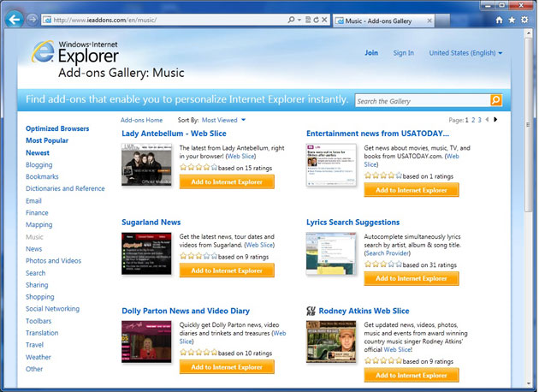This screenshot has width=539, height=392.
Task: Go to next page arrow in pagination
Action: click(x=495, y=120)
